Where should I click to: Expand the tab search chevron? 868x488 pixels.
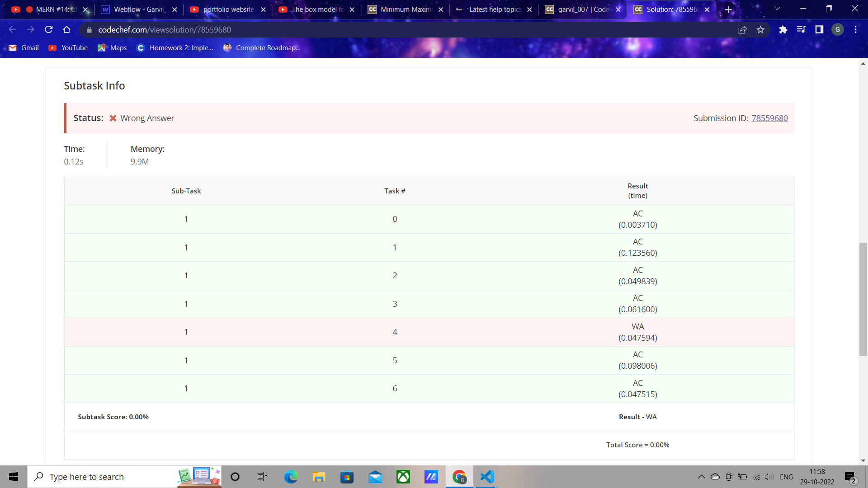[x=777, y=9]
